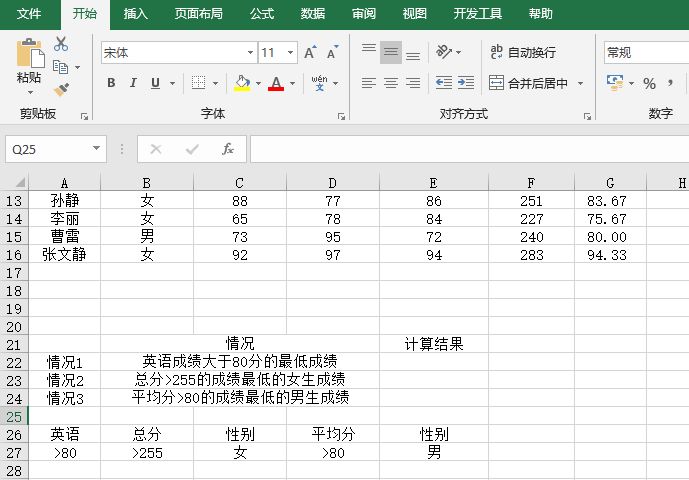The width and height of the screenshot is (689, 480).
Task: Increase font size with large A icon
Action: click(309, 52)
